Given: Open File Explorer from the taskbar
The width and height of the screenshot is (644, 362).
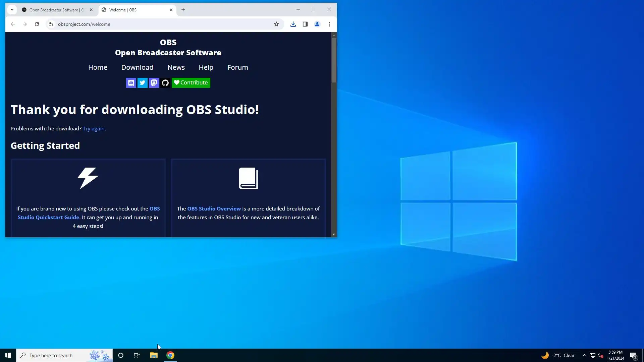Looking at the screenshot, I should click(x=154, y=355).
